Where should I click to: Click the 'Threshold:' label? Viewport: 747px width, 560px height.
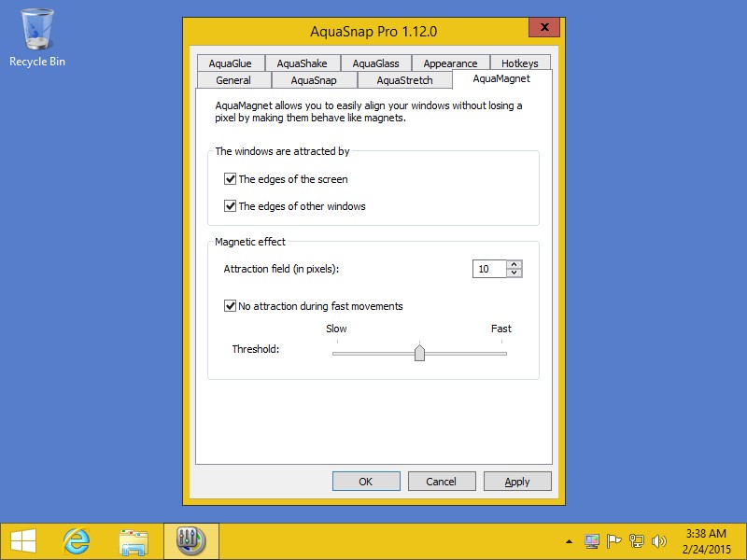click(256, 349)
